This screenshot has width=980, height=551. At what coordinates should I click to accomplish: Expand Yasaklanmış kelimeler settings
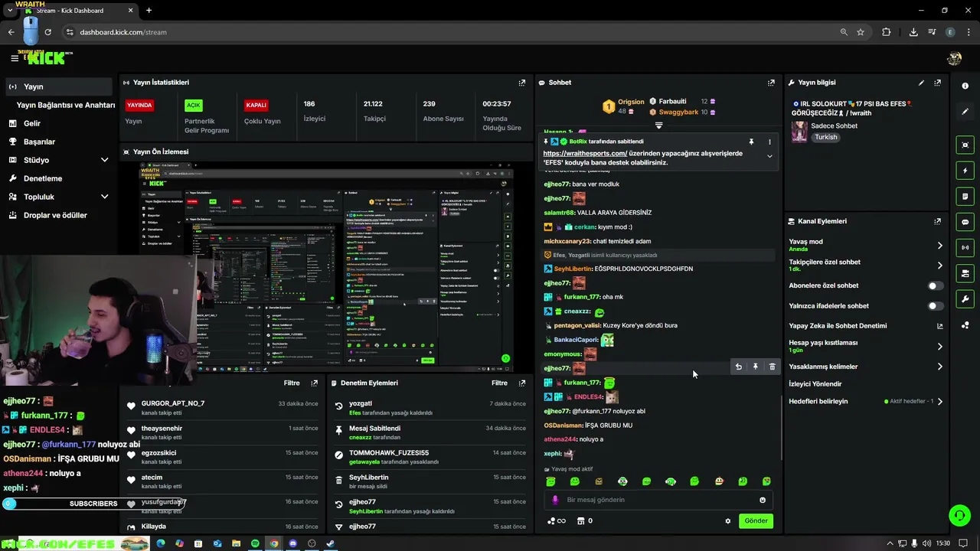click(x=939, y=367)
